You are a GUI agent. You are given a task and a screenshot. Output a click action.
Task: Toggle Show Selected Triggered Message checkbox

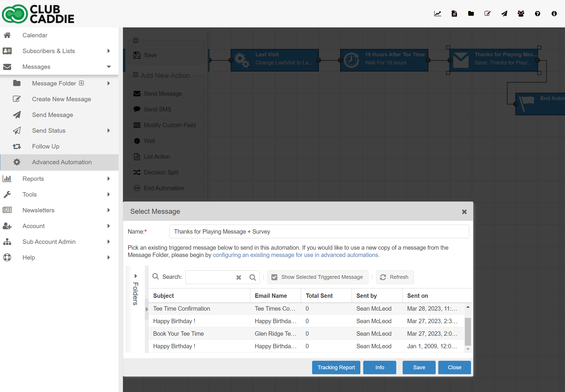[274, 277]
